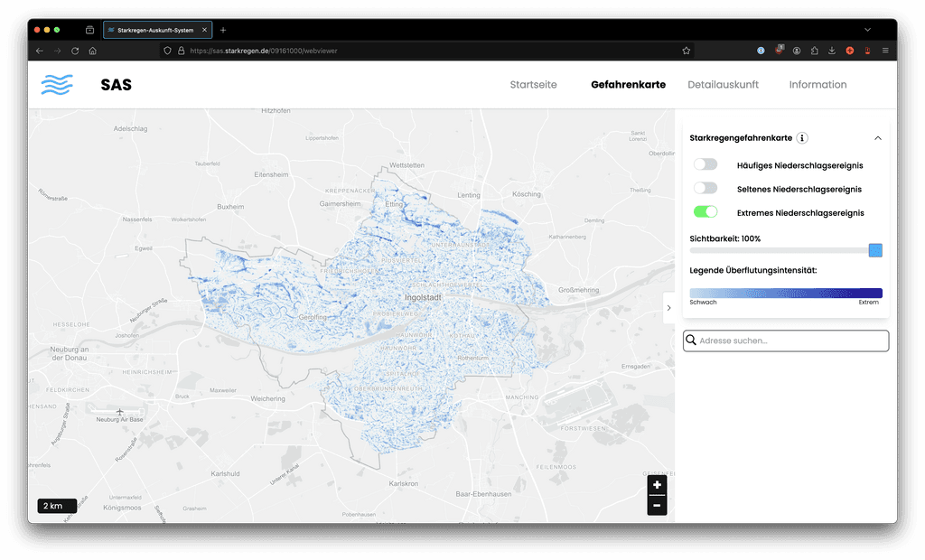Click the orange round extension icon
Viewport: 925px width, 560px height.
[x=849, y=51]
